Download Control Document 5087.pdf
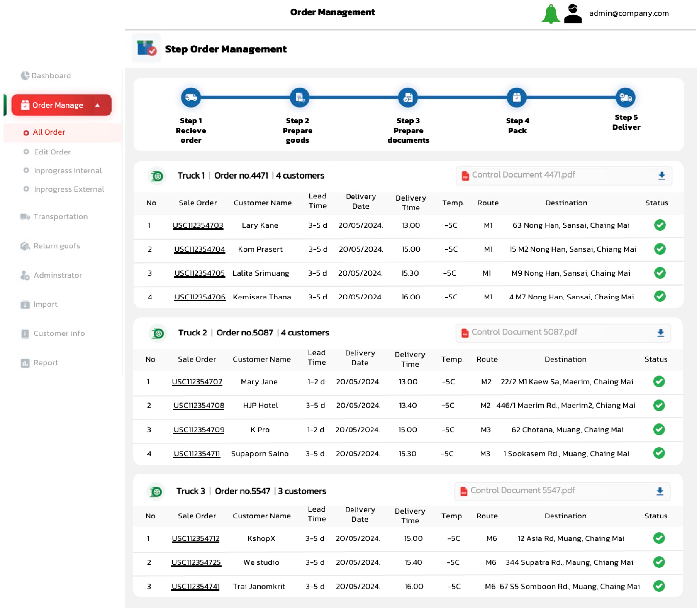Image resolution: width=700 pixels, height=613 pixels. coord(660,333)
